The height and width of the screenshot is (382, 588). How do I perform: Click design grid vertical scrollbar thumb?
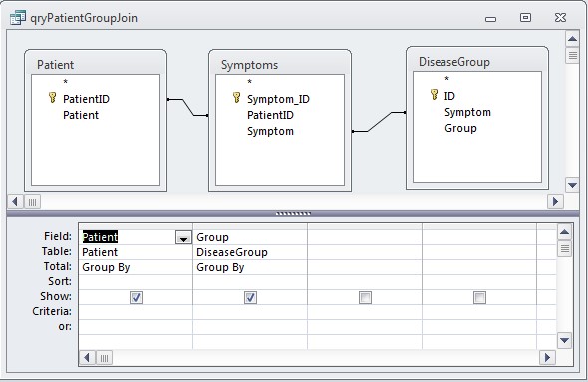565,248
